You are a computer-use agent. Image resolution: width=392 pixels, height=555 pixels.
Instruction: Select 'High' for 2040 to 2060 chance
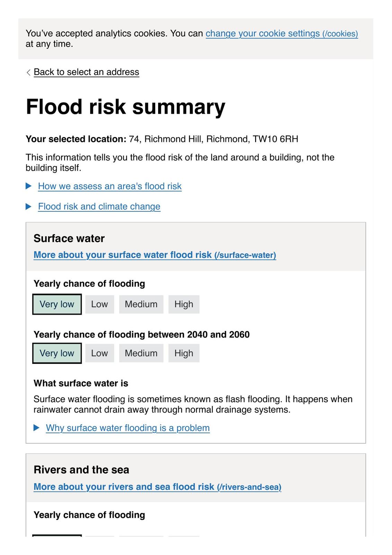pyautogui.click(x=184, y=353)
